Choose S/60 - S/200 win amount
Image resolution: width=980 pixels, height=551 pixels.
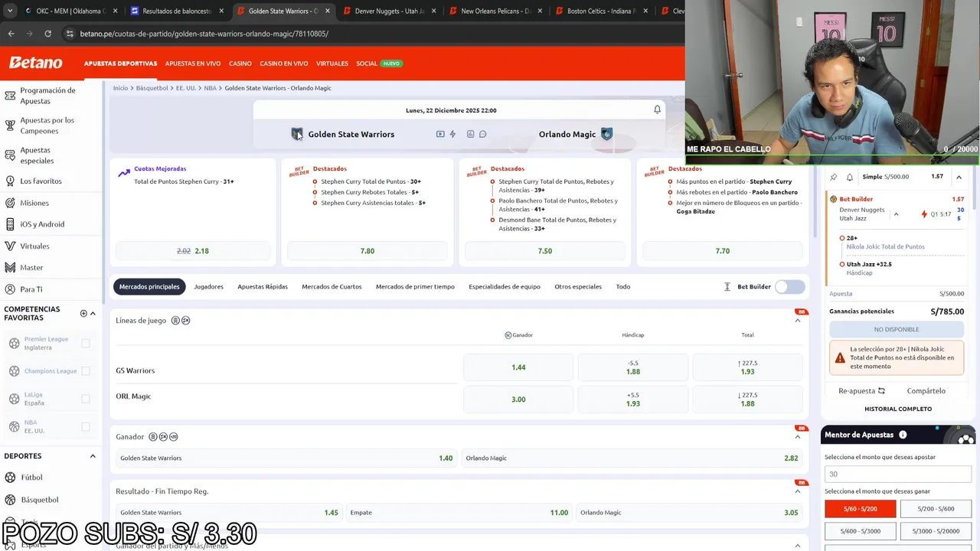(860, 509)
